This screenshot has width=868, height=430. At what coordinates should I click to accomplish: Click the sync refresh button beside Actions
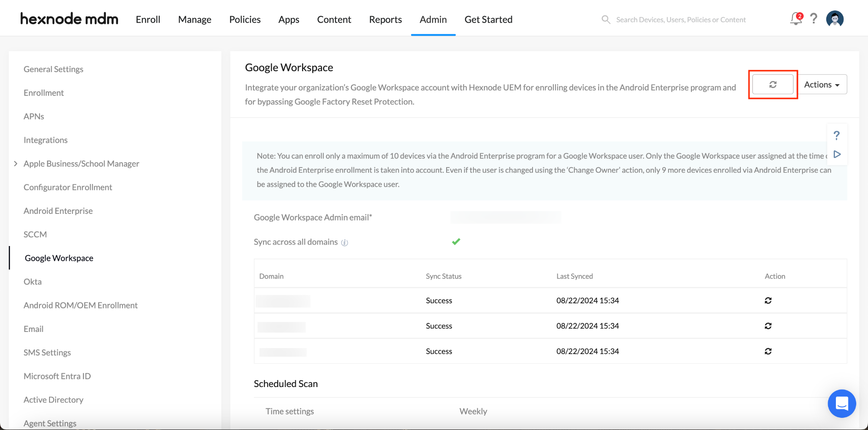coord(773,84)
